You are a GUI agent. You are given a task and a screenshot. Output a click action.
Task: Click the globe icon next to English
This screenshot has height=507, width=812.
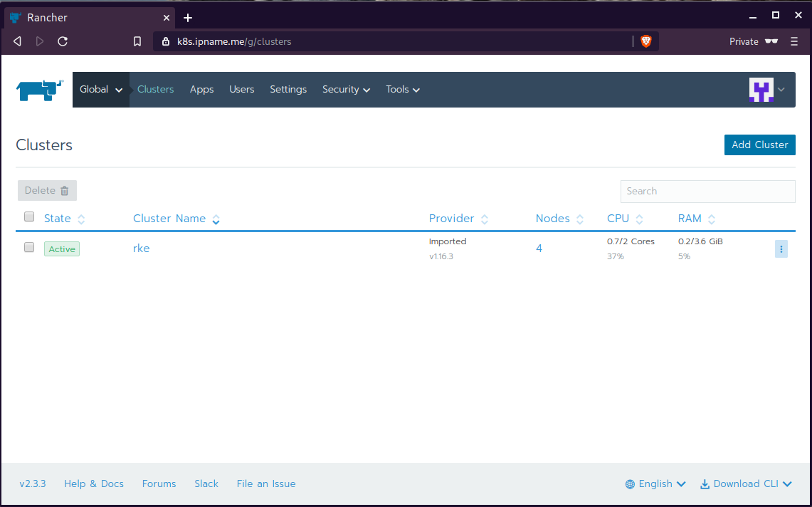coord(629,484)
